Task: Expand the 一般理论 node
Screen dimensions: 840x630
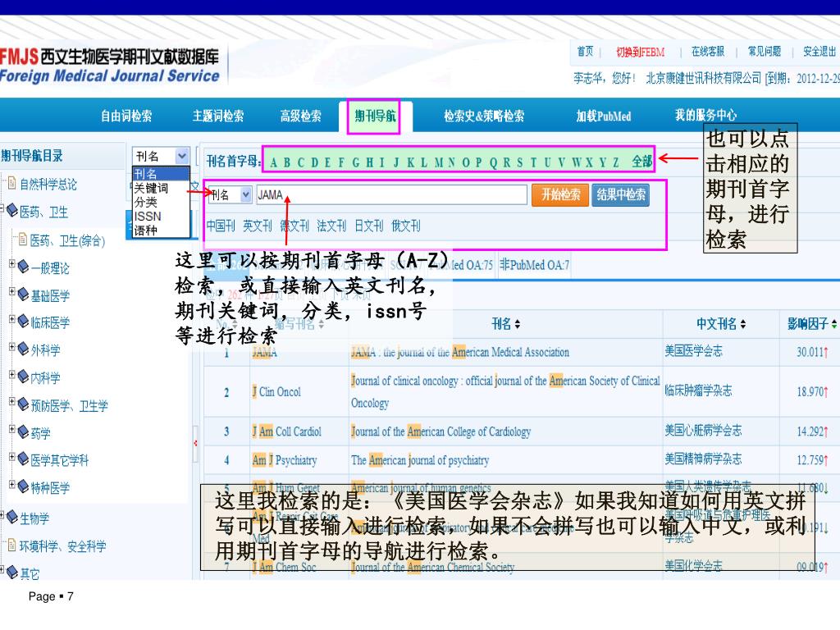Action: (11, 263)
